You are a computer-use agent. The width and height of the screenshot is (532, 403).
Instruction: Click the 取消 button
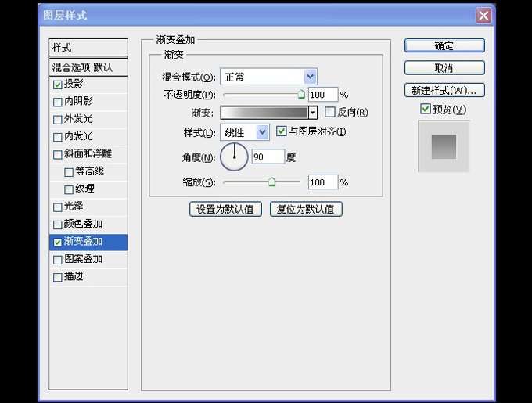click(444, 68)
